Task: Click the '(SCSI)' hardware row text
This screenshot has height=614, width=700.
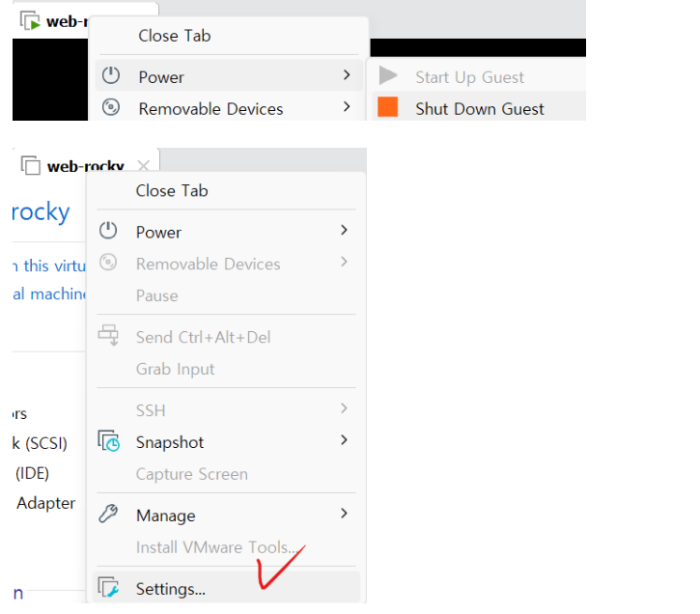Action: coord(46,443)
